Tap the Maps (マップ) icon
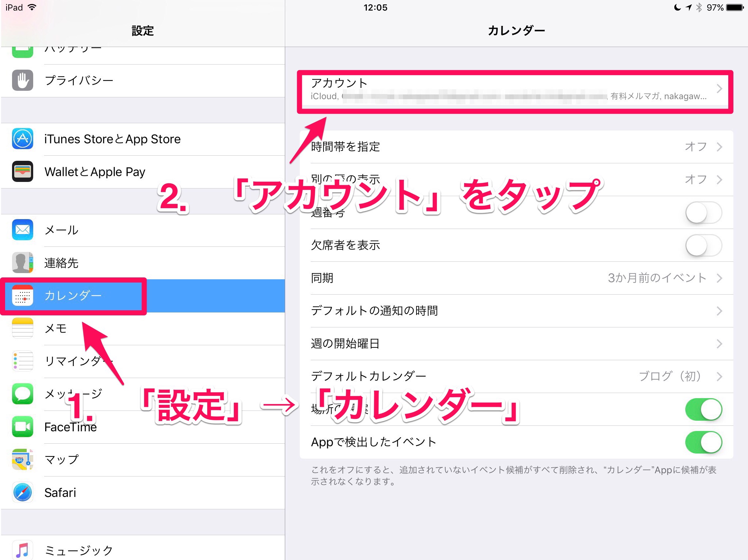The width and height of the screenshot is (748, 560). click(x=23, y=460)
